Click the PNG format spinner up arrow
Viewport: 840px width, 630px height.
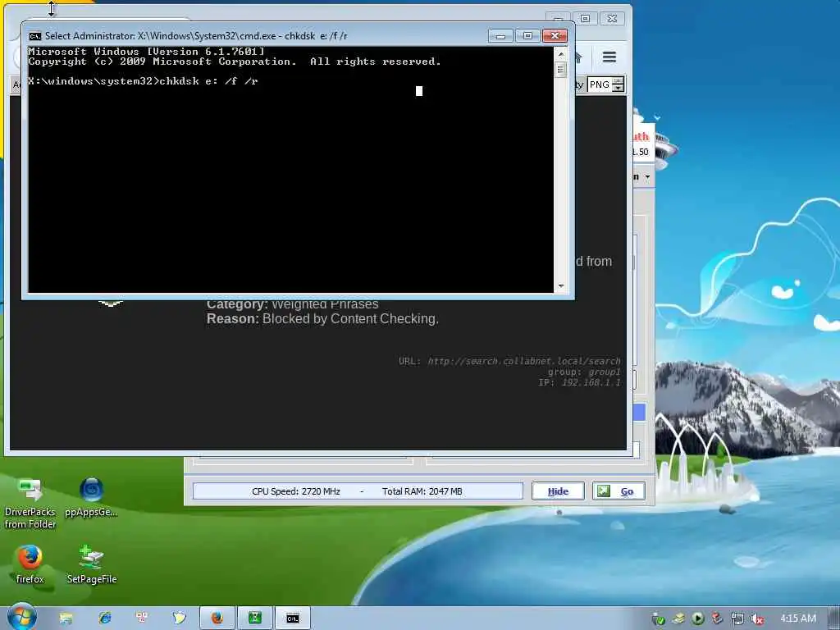tap(619, 81)
